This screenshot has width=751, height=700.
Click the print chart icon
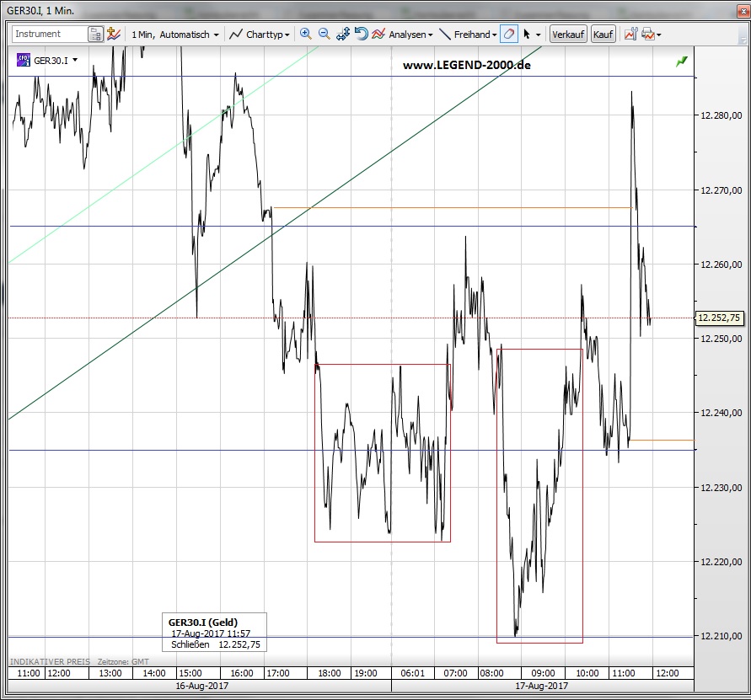(647, 35)
